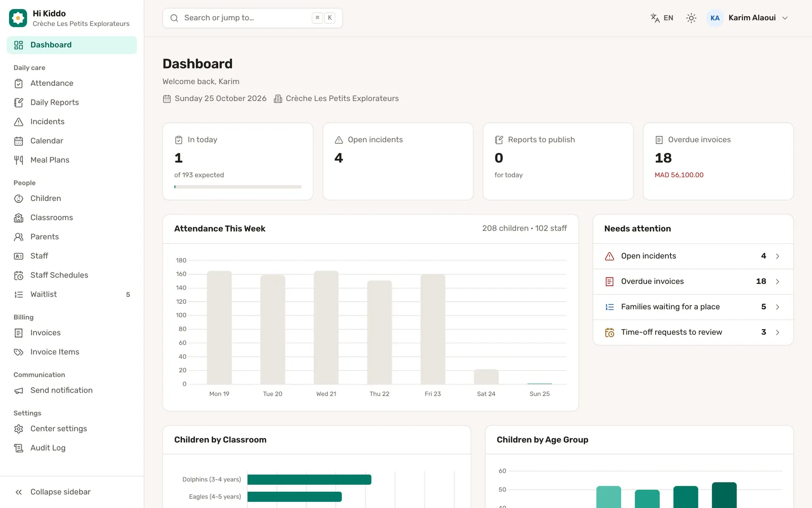Click the Wed 21 attendance bar
The image size is (812, 508).
[326, 328]
